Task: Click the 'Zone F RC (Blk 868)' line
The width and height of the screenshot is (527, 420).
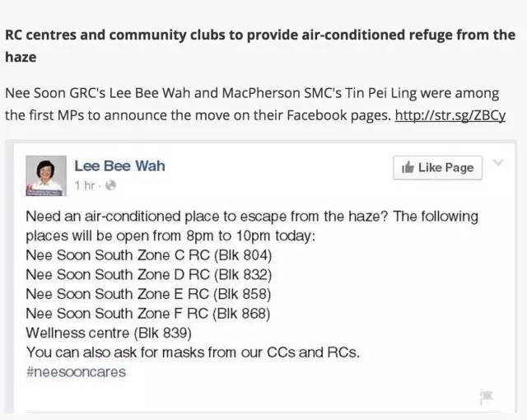Action: tap(148, 313)
